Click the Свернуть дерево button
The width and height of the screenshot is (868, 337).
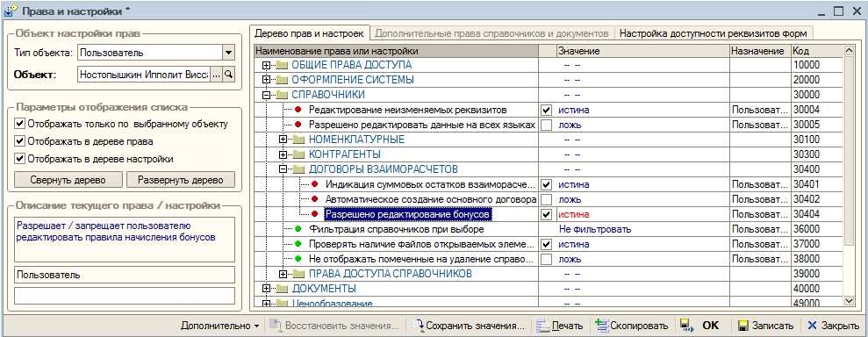tap(68, 180)
